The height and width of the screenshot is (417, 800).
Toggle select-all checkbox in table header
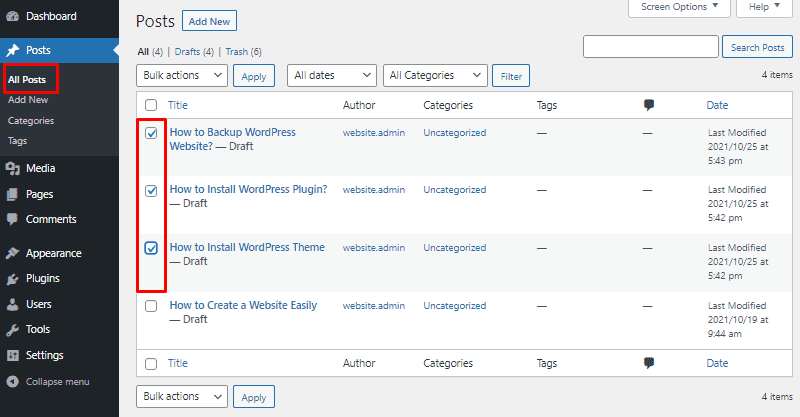coord(151,105)
